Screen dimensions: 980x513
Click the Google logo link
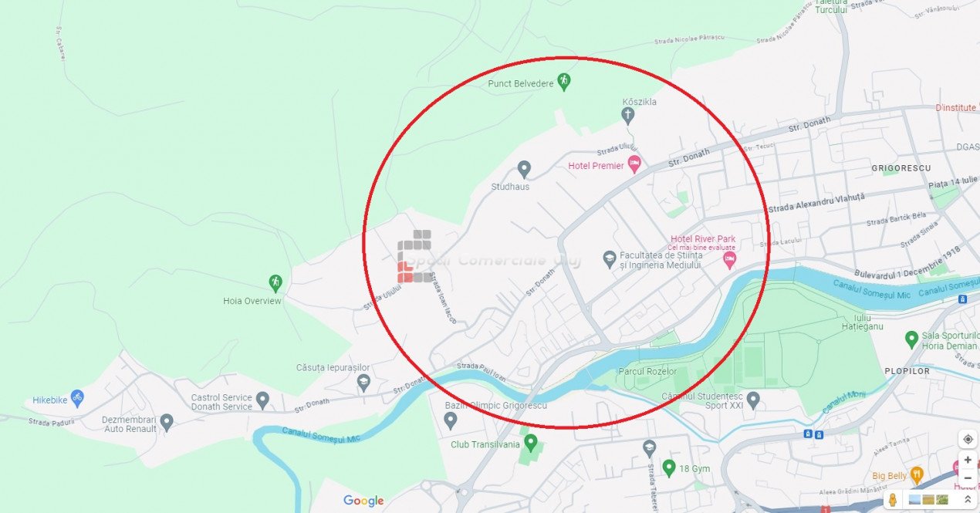point(363,501)
